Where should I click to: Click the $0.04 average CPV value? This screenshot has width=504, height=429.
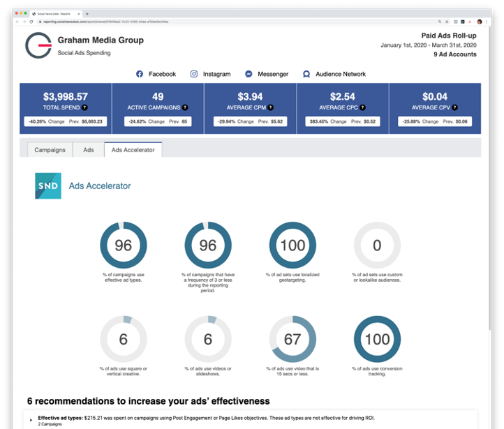[x=435, y=96]
